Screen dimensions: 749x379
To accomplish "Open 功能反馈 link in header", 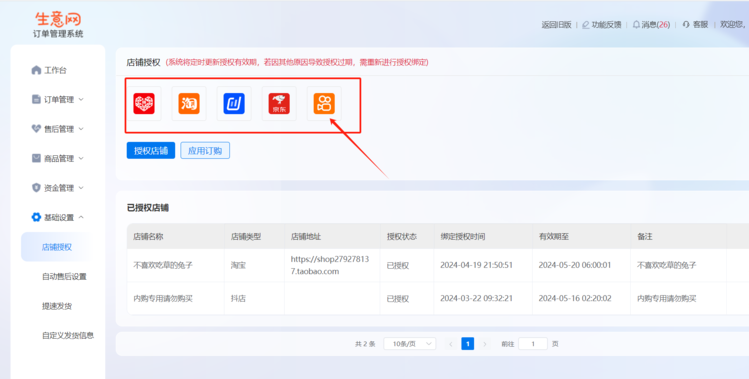I will [607, 24].
